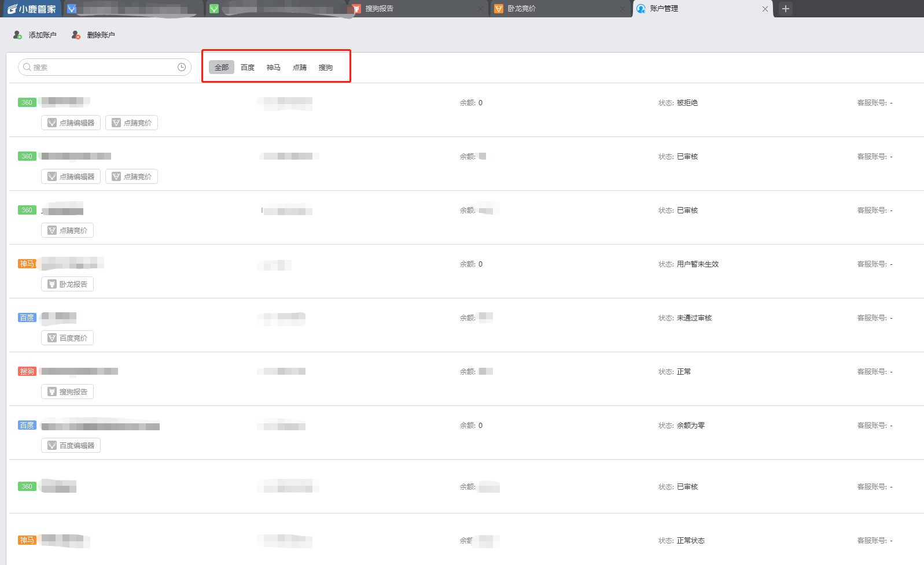Click the add account person icon
This screenshot has height=565, width=924.
17,35
